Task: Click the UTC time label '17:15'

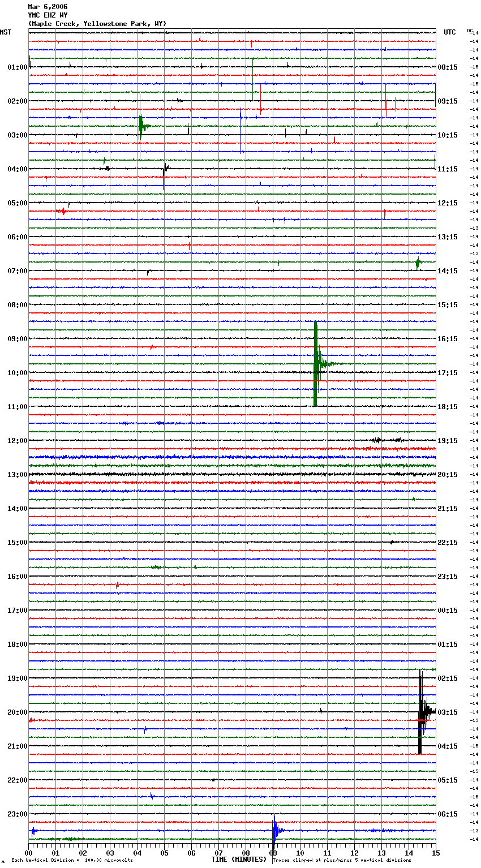Action: pos(448,373)
